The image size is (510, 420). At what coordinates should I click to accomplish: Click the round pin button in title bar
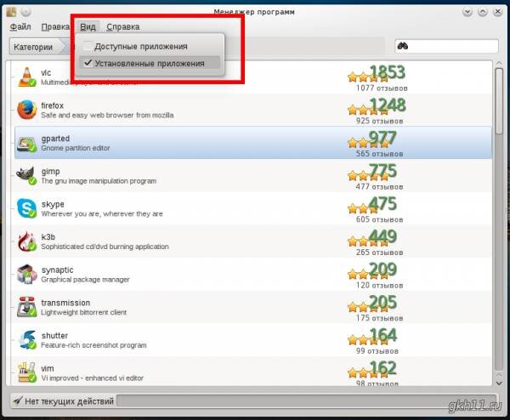[x=25, y=12]
